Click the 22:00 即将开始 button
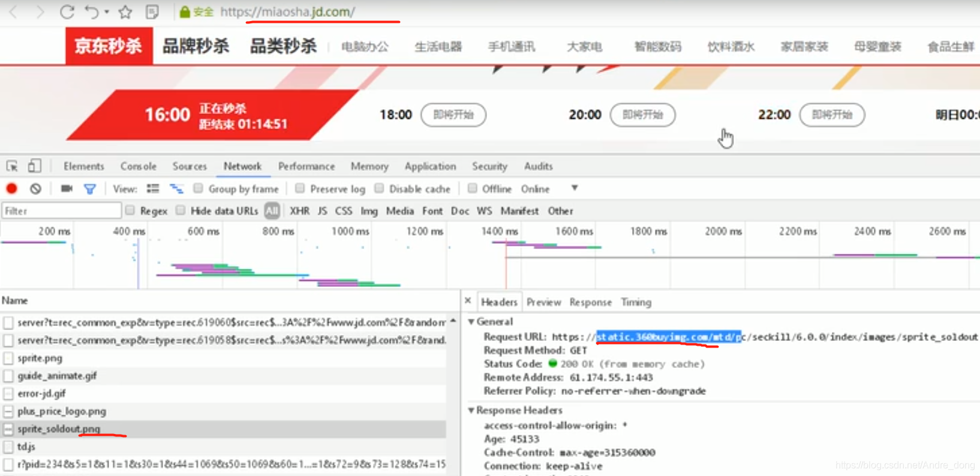The height and width of the screenshot is (476, 980). pos(832,115)
